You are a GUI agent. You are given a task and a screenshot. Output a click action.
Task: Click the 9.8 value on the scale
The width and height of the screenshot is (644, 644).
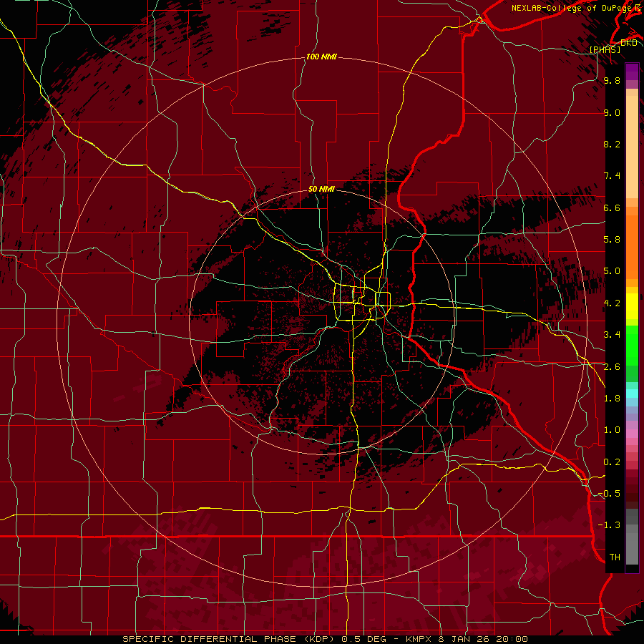(x=612, y=80)
